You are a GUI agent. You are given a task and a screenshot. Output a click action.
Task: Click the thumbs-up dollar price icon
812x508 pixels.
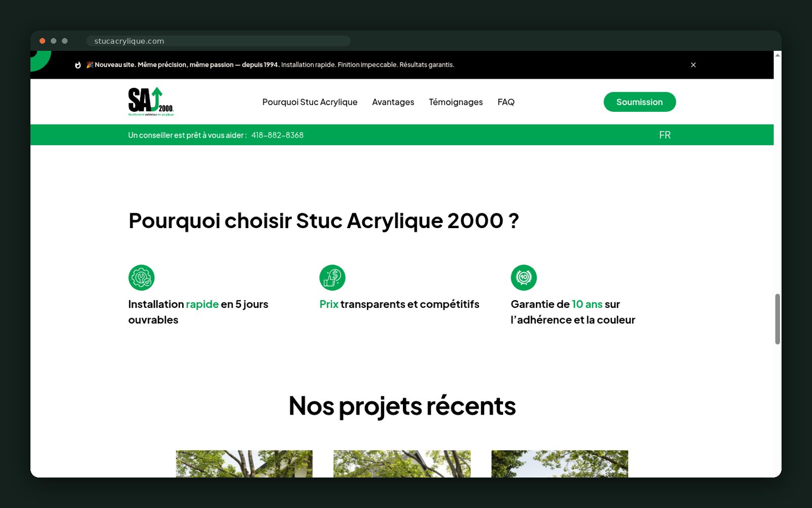332,278
